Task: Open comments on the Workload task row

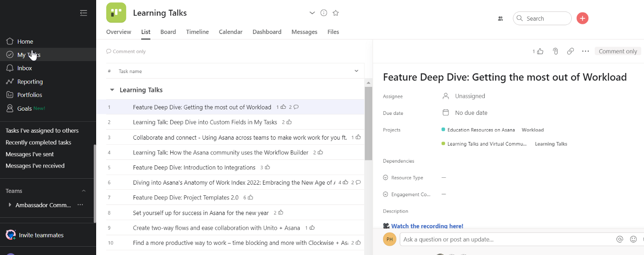Action: 296,107
